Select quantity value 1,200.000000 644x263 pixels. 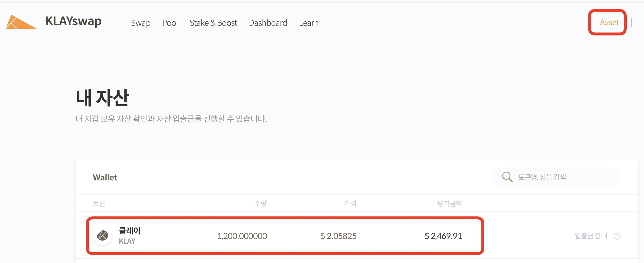click(242, 236)
